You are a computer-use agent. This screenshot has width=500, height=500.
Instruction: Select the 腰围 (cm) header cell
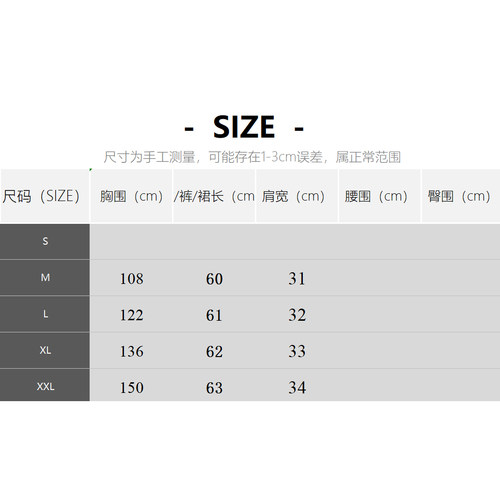pos(380,196)
